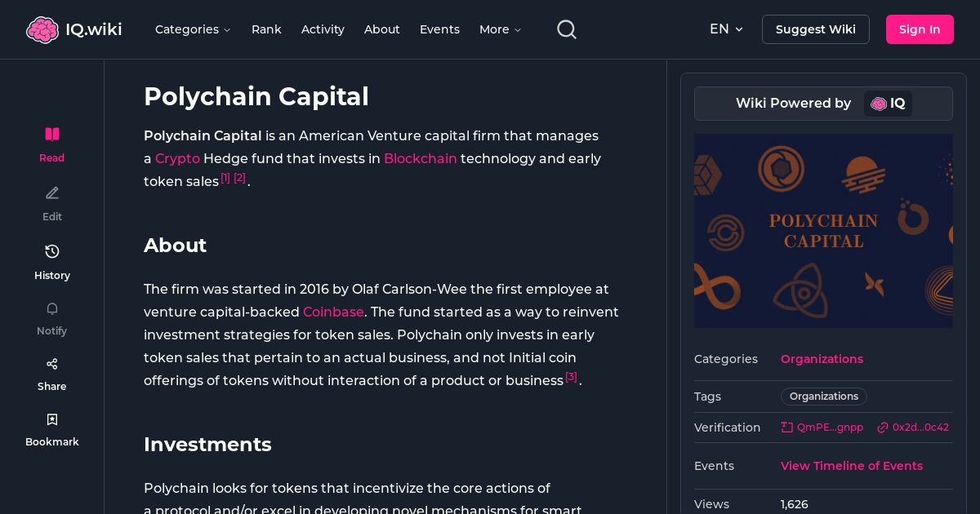
Task: Follow the Coinbase link in the About section
Action: tap(333, 312)
